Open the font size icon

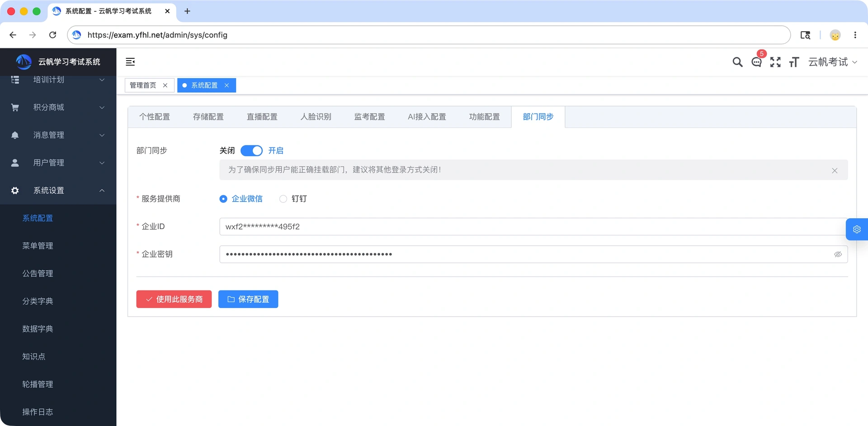point(794,62)
